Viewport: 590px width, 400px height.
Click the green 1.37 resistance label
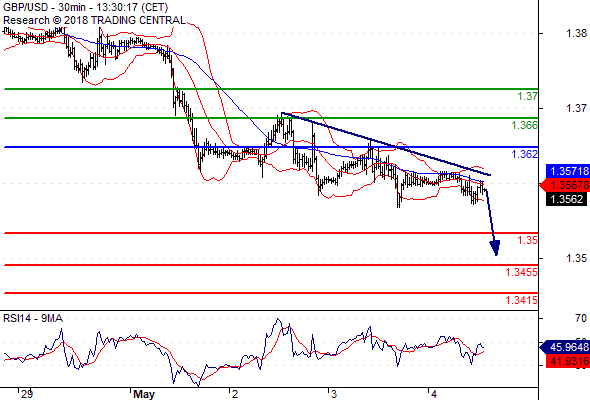tap(527, 96)
